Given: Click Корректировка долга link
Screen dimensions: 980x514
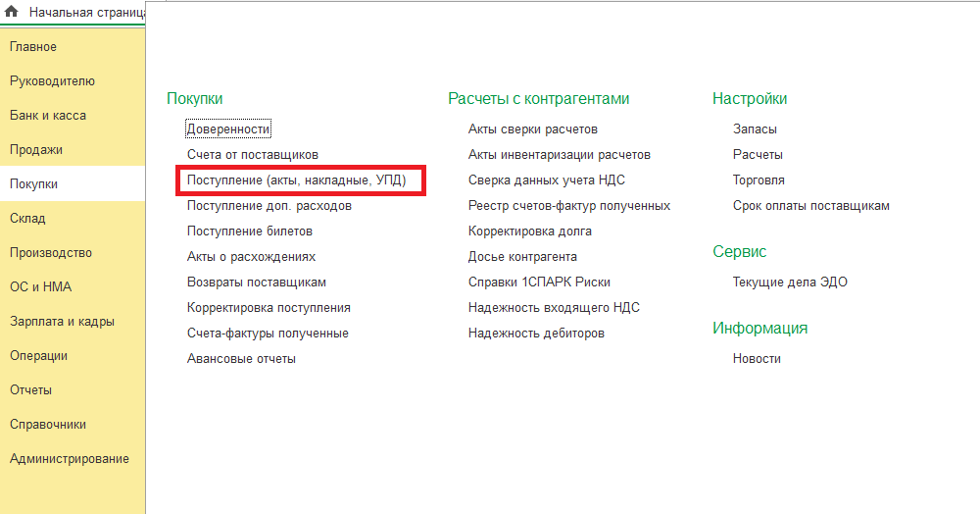Looking at the screenshot, I should [x=530, y=231].
